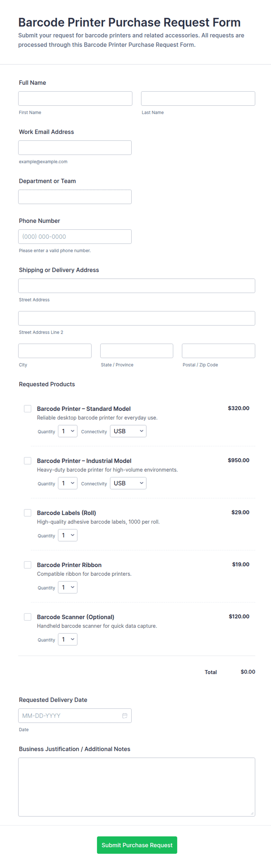Check the Barcode Printer – Standard Model box
This screenshot has height=868, width=271.
tap(28, 408)
